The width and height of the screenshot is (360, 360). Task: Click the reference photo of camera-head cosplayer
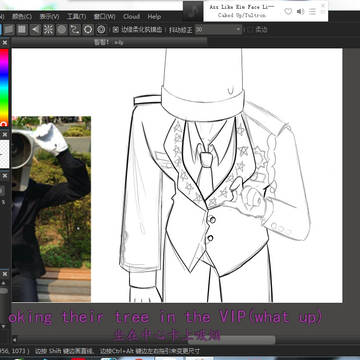pos(51,209)
